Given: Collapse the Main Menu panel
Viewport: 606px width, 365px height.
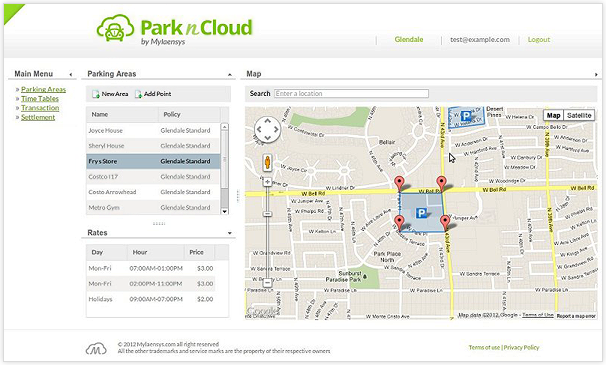Looking at the screenshot, I should 71,74.
